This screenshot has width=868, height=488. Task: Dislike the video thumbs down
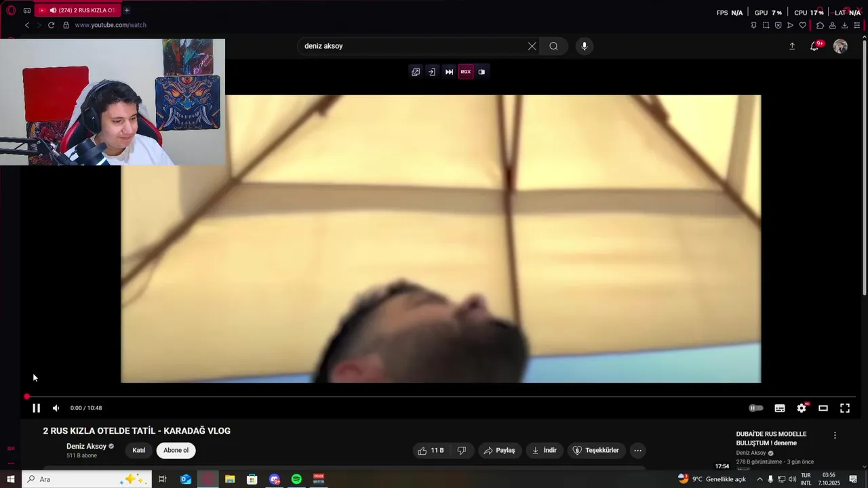[462, 451]
